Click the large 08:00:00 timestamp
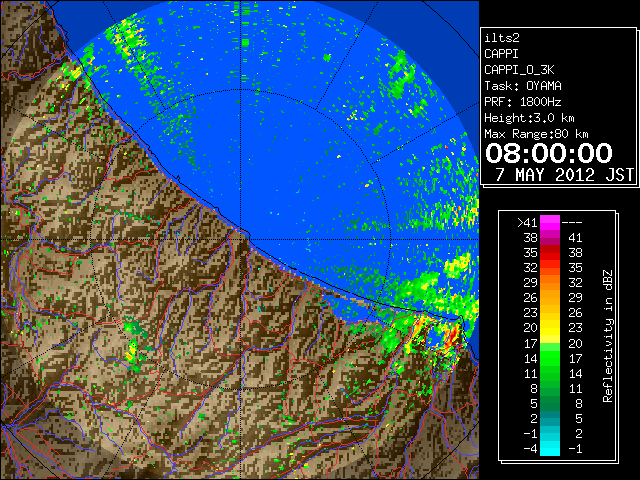The width and height of the screenshot is (640, 480). tap(549, 153)
